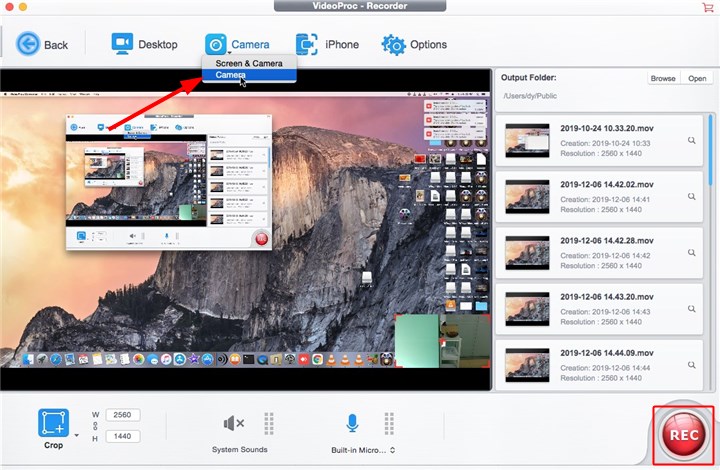Click the magnifier next to 2019-12-06 14.42.28.mov

[x=691, y=252]
